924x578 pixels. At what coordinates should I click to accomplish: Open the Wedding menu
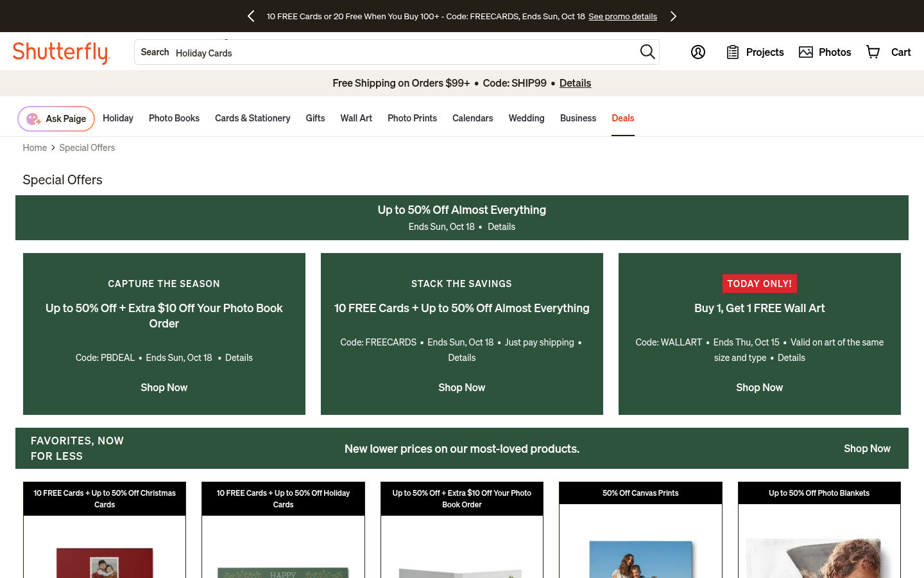tap(526, 118)
